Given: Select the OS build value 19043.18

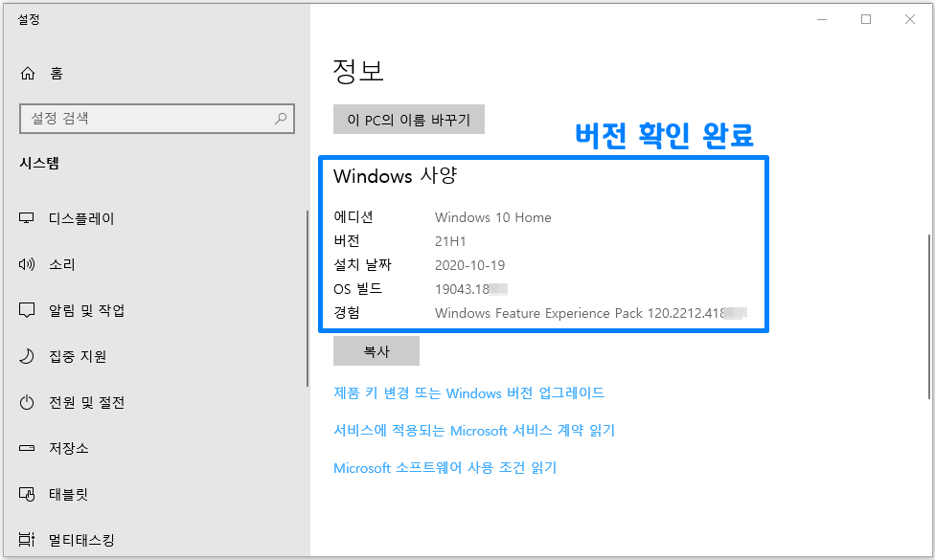Looking at the screenshot, I should (462, 289).
